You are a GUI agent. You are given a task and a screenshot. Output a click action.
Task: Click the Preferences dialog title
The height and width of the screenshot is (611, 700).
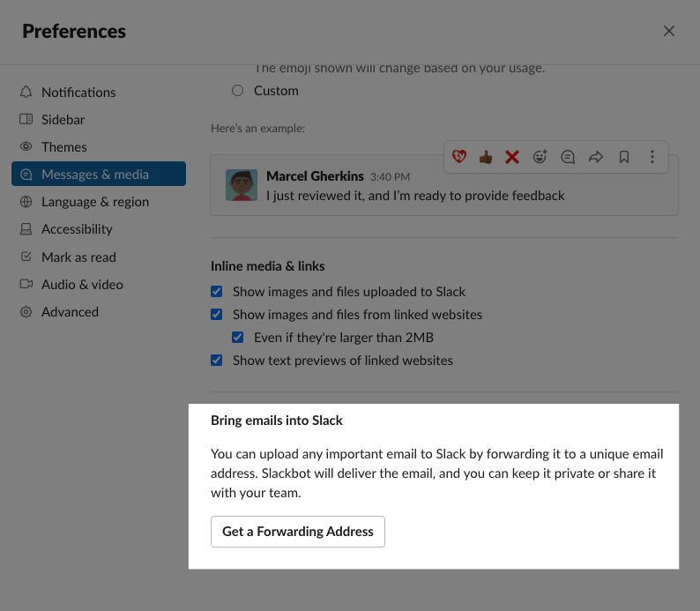click(74, 31)
